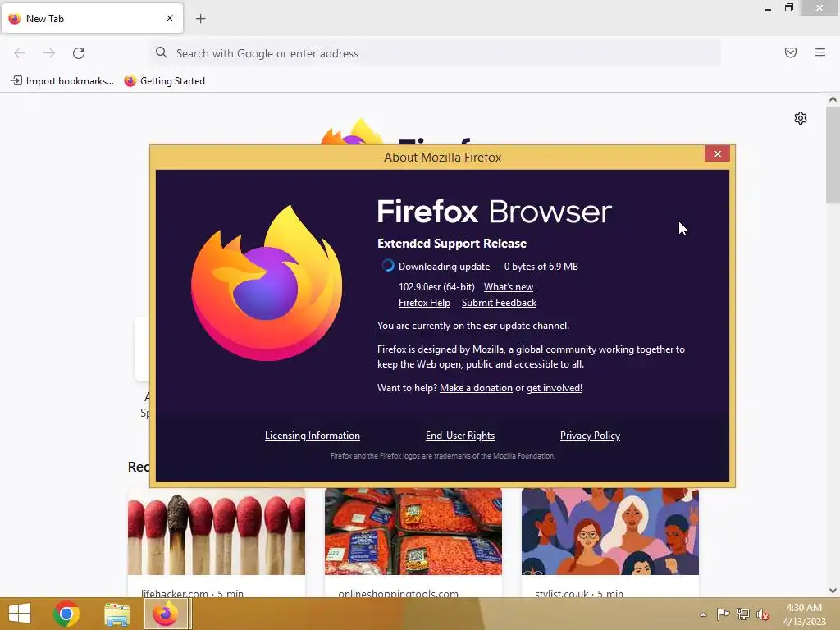Click Import bookmarks in bookmarks toolbar

pyautogui.click(x=62, y=81)
